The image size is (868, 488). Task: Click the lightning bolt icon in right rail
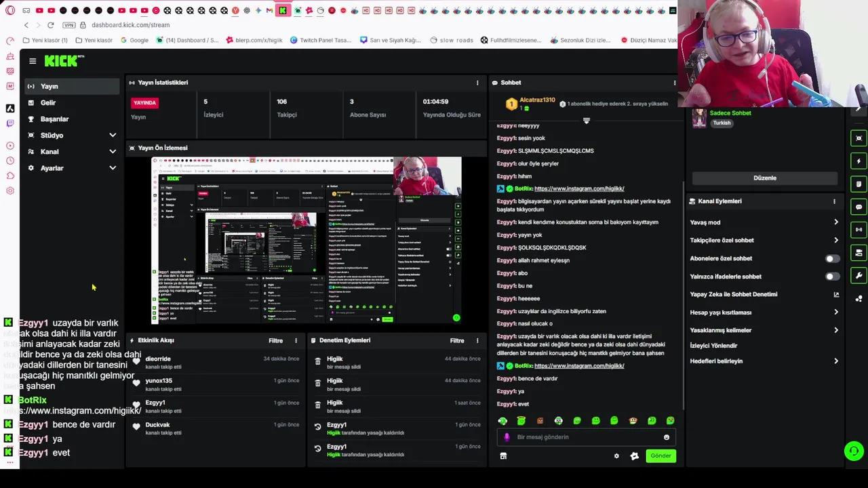(859, 161)
